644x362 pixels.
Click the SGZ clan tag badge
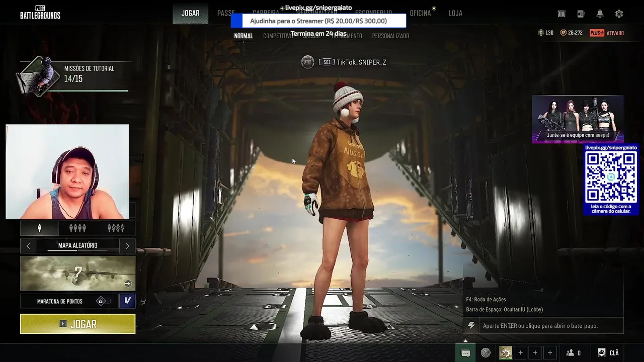327,62
